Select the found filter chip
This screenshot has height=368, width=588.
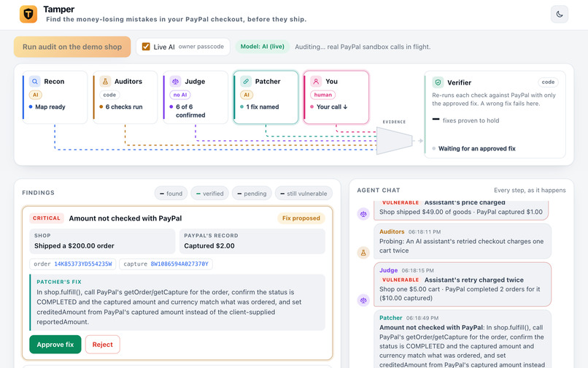tap(171, 193)
